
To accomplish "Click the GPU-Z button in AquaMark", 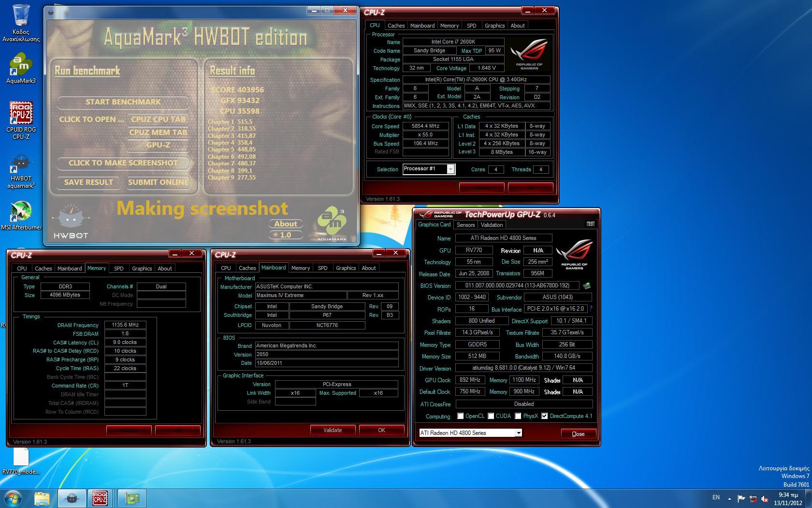I will (x=158, y=145).
